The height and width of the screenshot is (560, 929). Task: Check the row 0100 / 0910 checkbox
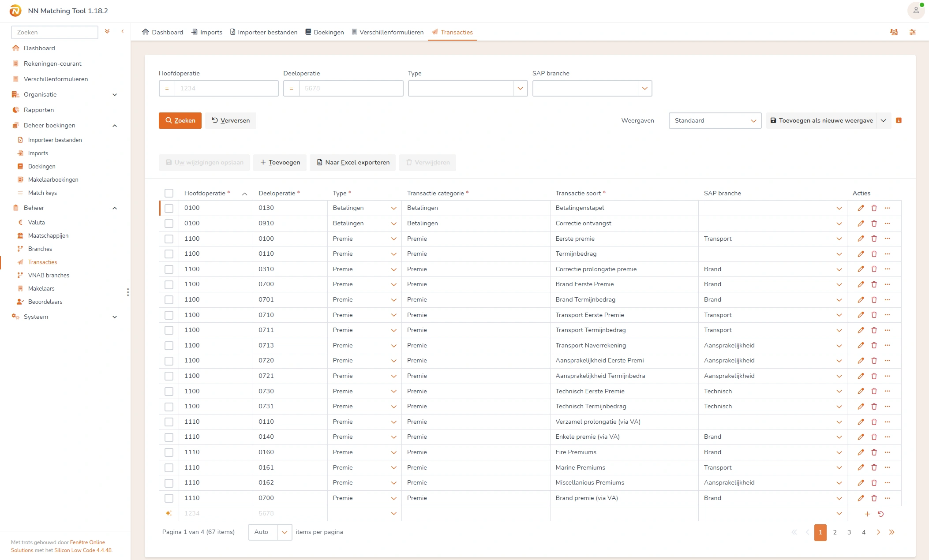coord(169,224)
